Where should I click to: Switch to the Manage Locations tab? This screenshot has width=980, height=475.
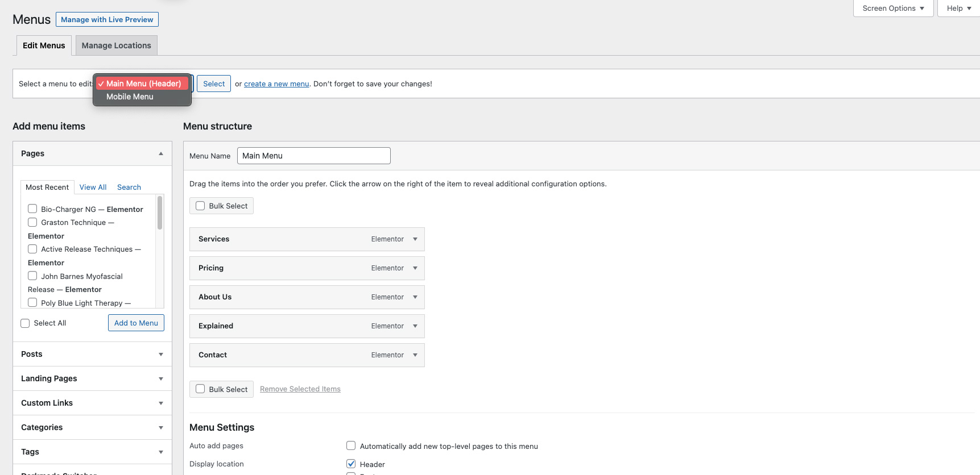116,45
